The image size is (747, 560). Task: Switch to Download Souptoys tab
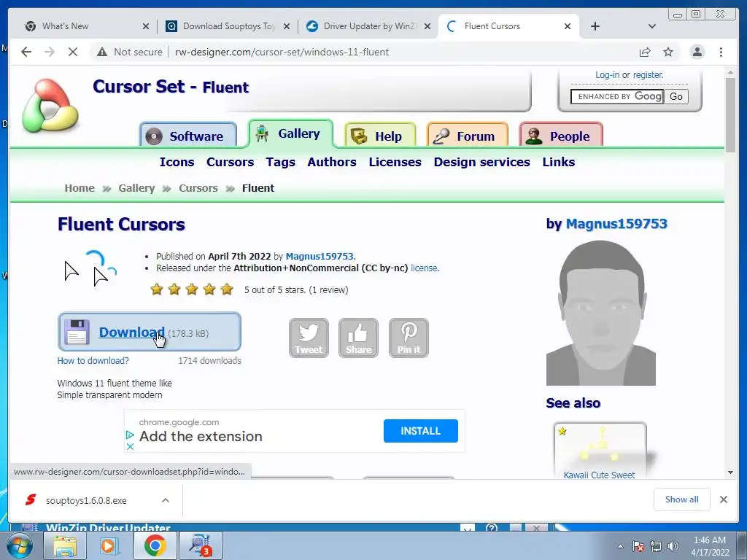tap(228, 26)
